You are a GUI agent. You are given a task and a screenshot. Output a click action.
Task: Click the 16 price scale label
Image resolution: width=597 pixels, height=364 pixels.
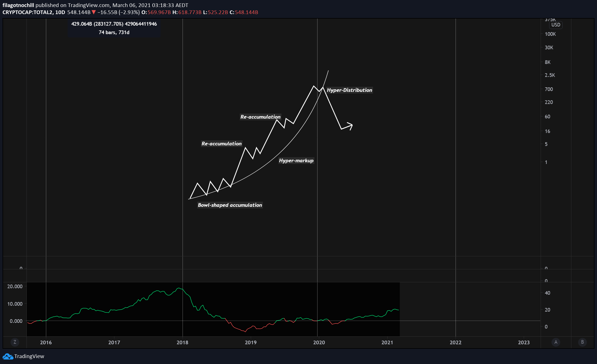tap(547, 131)
